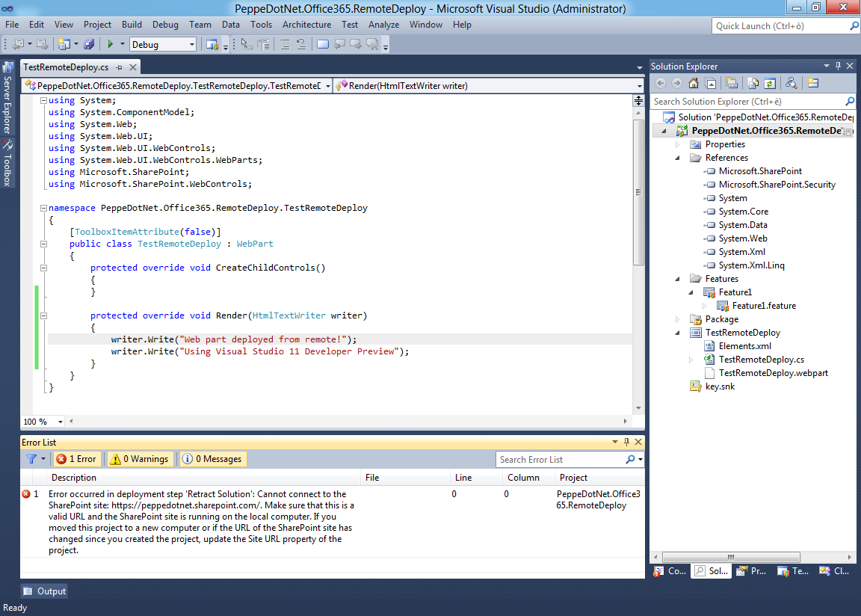This screenshot has width=861, height=616.
Task: Open the 100 % zoom dropdown
Action: pos(60,422)
